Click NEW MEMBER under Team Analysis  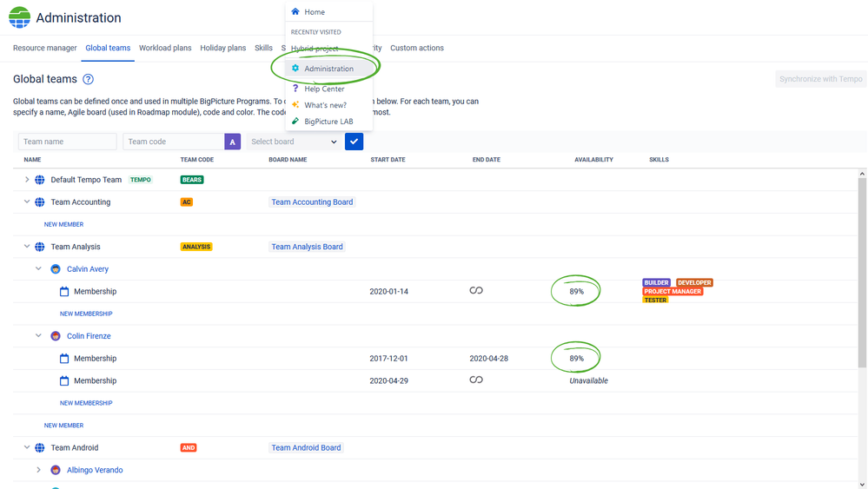click(63, 426)
